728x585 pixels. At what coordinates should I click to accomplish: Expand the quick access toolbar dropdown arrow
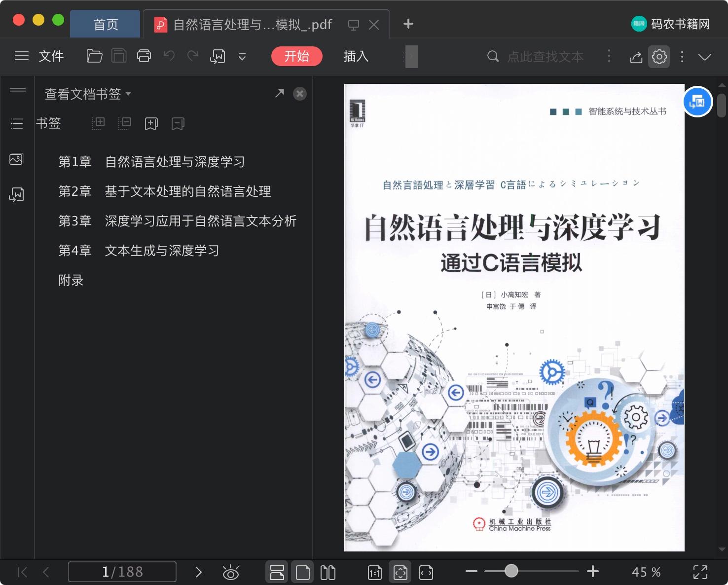(x=242, y=57)
